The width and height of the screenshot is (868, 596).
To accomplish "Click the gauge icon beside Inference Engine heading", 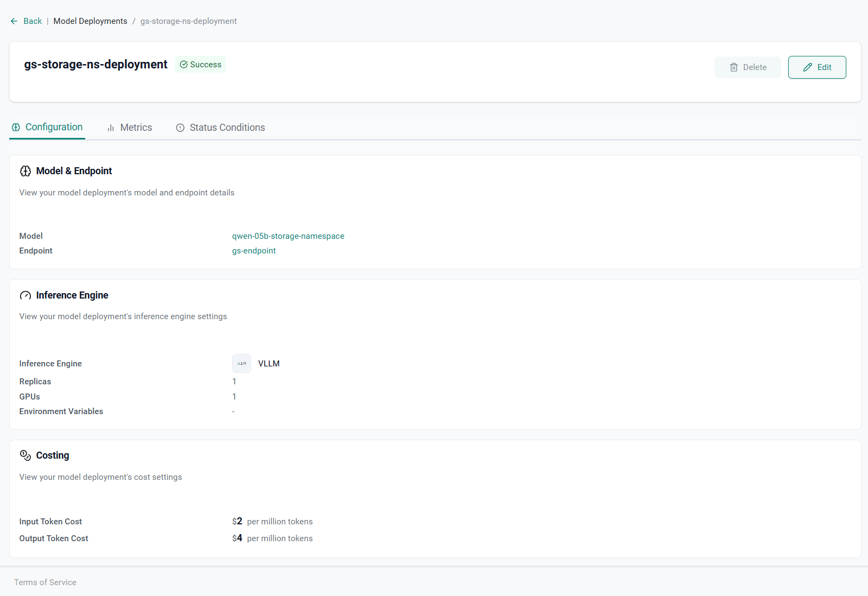I will 25,295.
